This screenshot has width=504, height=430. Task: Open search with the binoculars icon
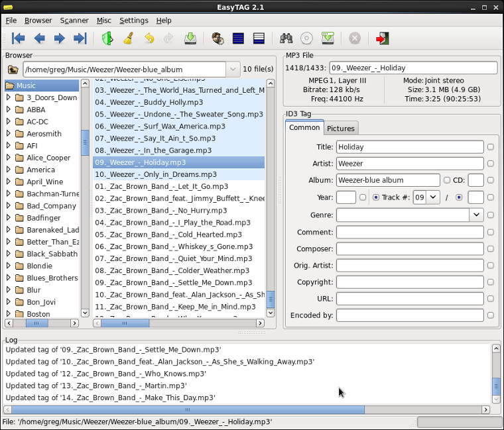coord(286,38)
